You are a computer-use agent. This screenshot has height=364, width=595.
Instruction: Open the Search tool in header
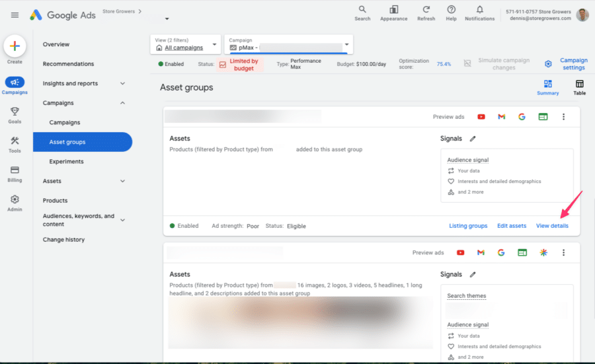pyautogui.click(x=362, y=13)
